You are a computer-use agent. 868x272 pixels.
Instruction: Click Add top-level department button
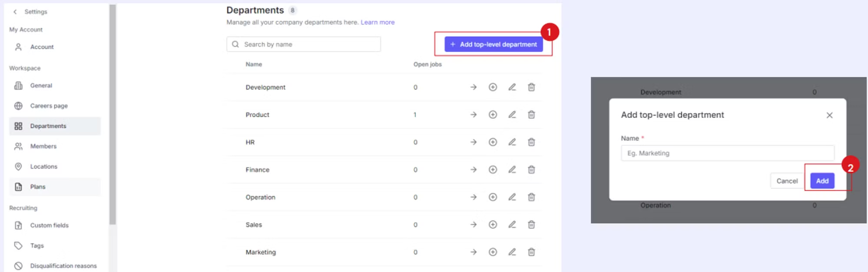493,44
